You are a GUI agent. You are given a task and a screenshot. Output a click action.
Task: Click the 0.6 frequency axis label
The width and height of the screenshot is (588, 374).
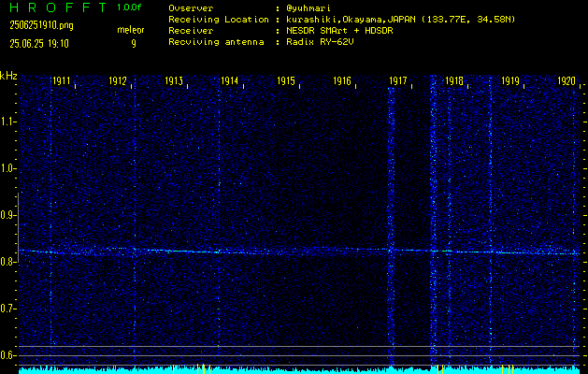coord(7,355)
